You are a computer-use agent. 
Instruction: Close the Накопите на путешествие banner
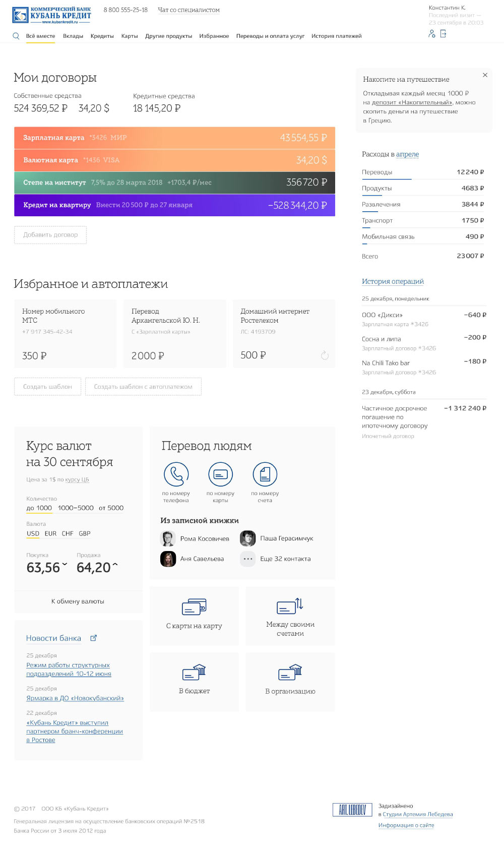coord(485,75)
